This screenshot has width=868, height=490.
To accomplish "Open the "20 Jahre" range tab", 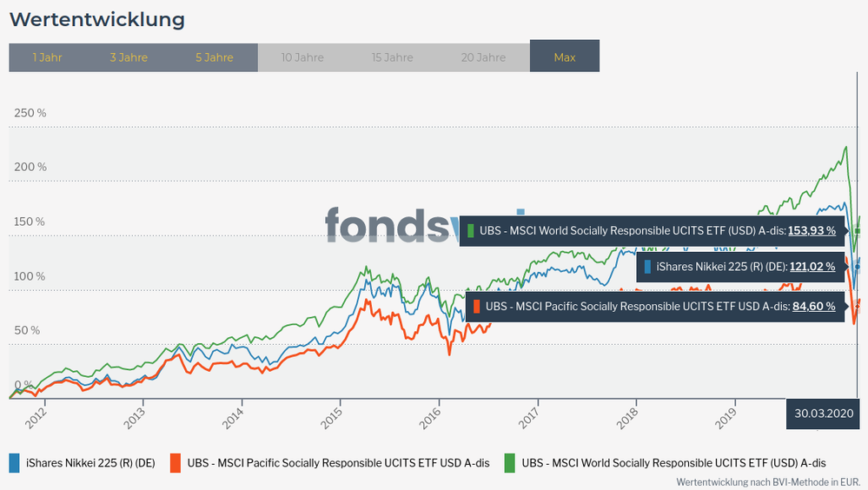I will [x=484, y=57].
